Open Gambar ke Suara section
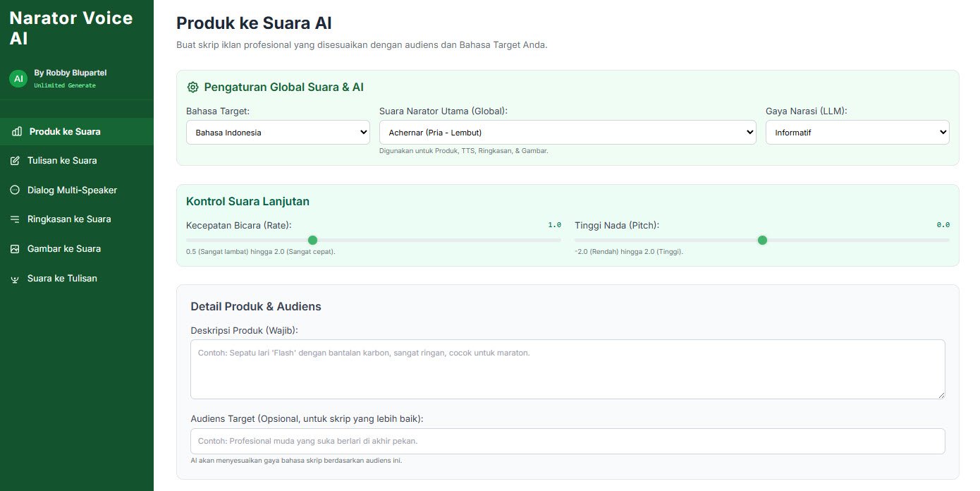Screen dimensions: 980x491 (77, 249)
